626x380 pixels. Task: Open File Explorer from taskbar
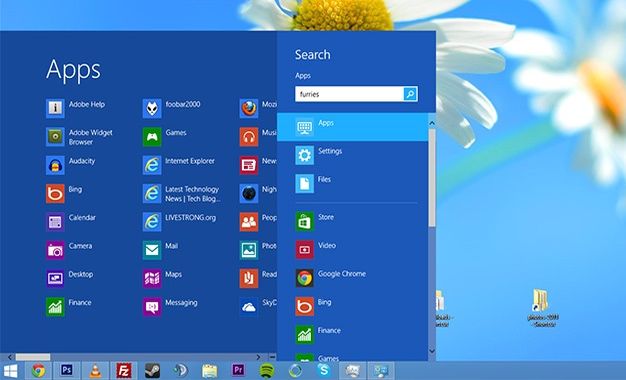[210, 371]
